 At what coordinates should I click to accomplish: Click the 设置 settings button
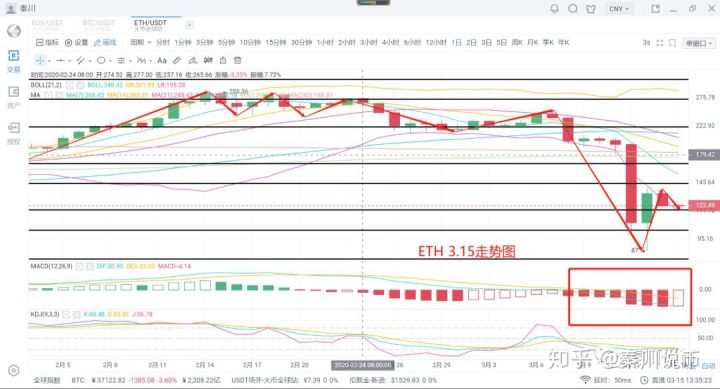[76, 42]
